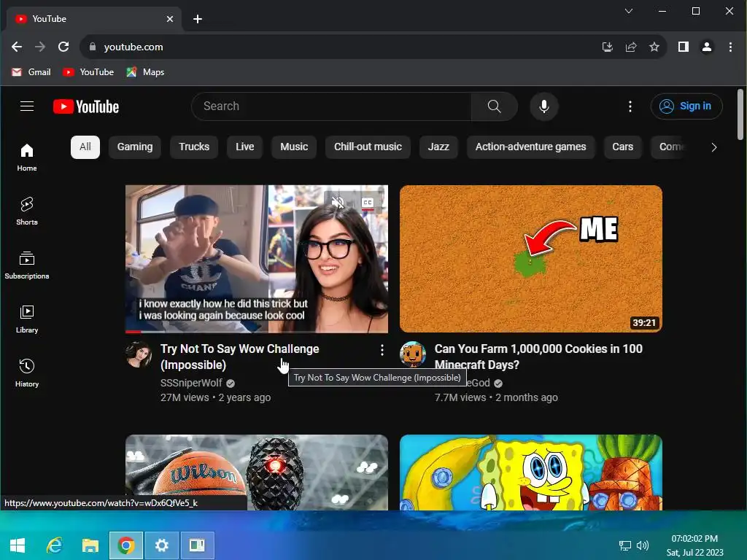Viewport: 747px width, 560px height.
Task: Select the Chill-out music chip
Action: 368,147
